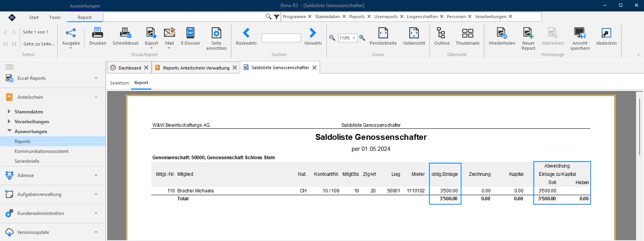Click Gehe zu Seite...
Image resolution: width=644 pixels, height=241 pixels.
39,44
